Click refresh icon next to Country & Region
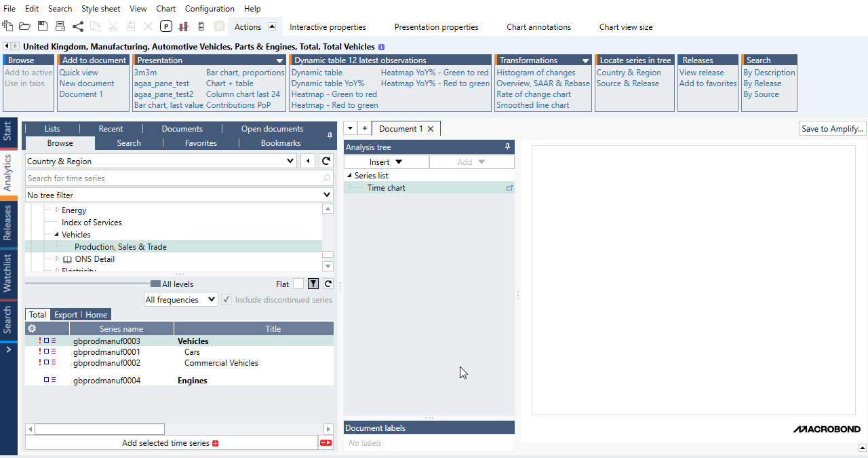The width and height of the screenshot is (868, 458). [326, 161]
